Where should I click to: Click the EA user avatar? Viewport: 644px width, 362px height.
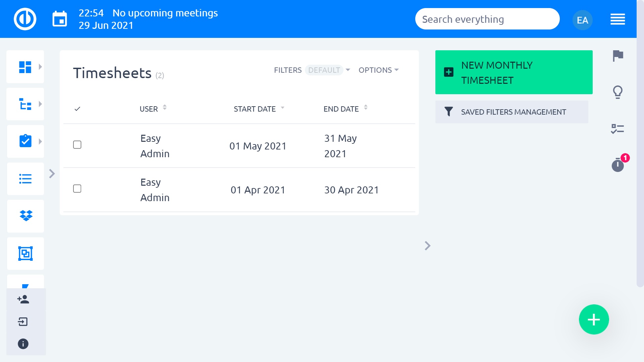(583, 20)
